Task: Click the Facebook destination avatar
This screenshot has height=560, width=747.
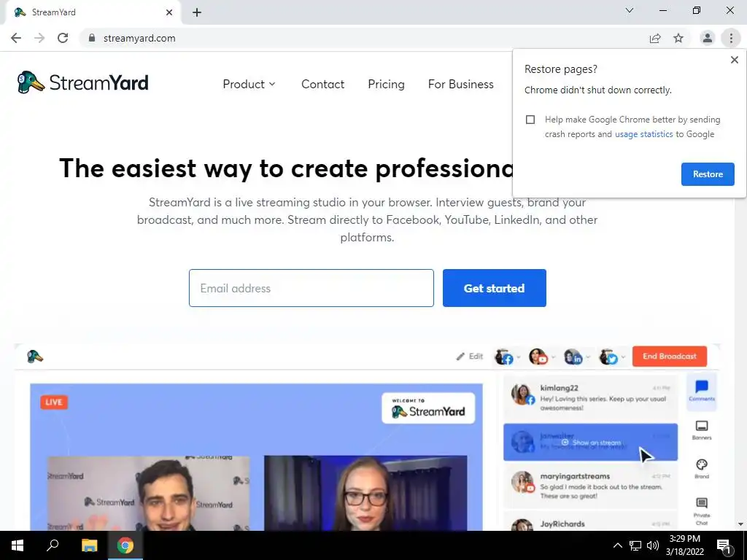Action: click(x=504, y=357)
